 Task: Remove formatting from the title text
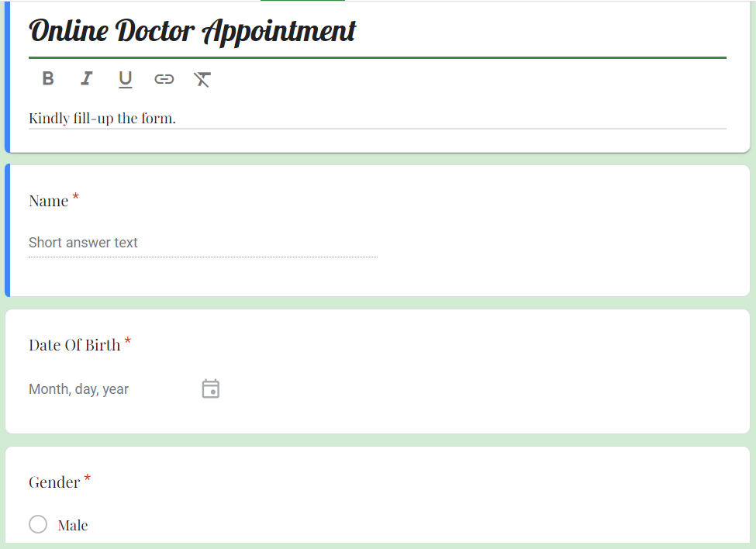(x=202, y=78)
